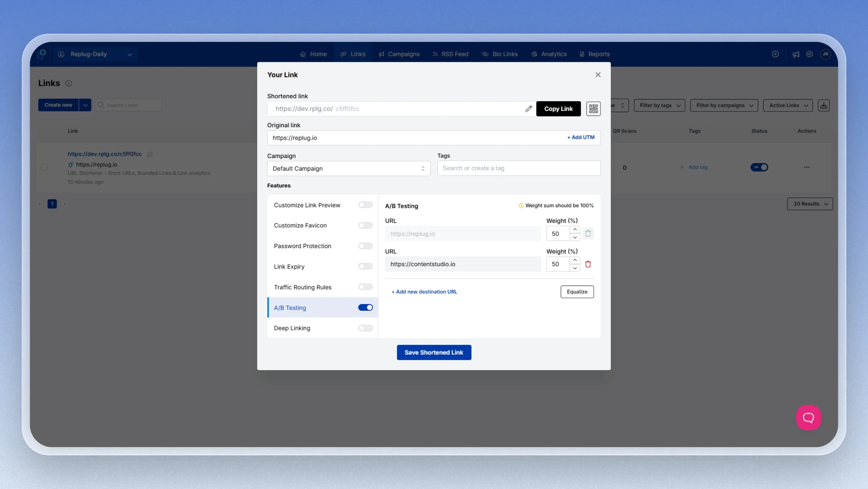The image size is (868, 489).
Task: Expand the Filter by tags dropdown
Action: 659,105
